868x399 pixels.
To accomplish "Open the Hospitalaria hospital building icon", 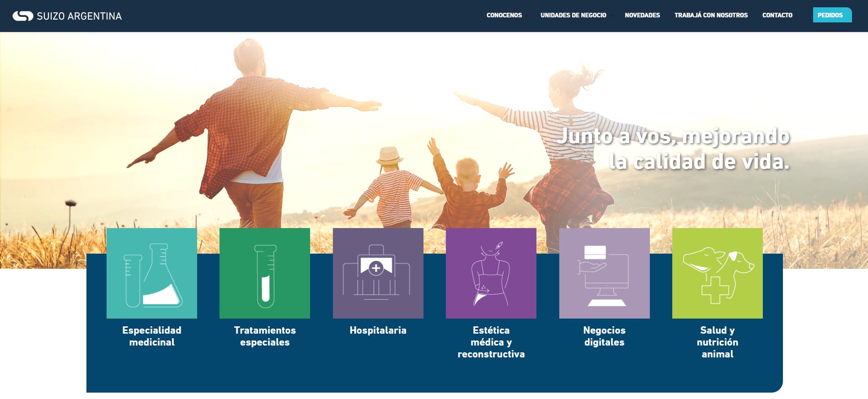I will [378, 273].
